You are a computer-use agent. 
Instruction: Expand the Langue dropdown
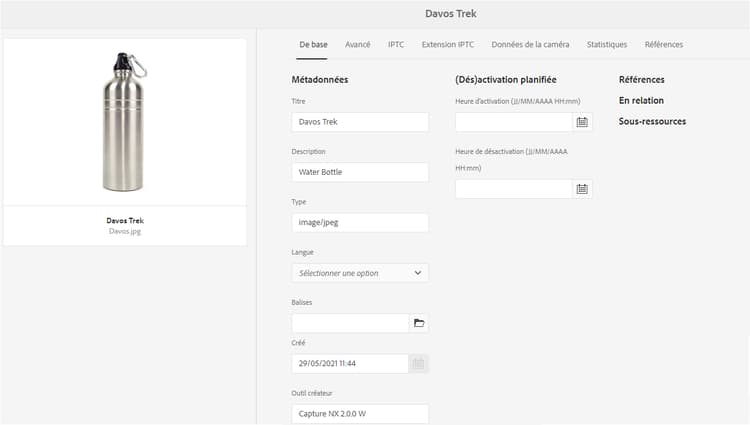pos(360,273)
